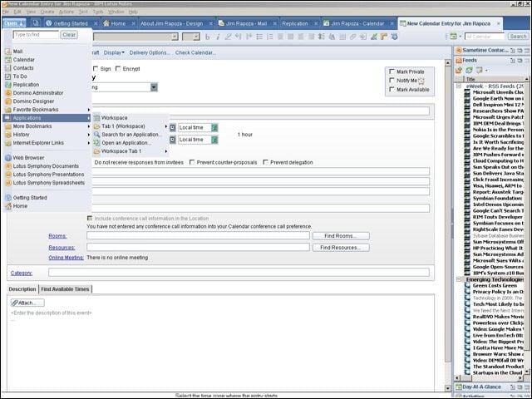Click the Type to find input field
The image size is (532, 399).
[x=36, y=35]
